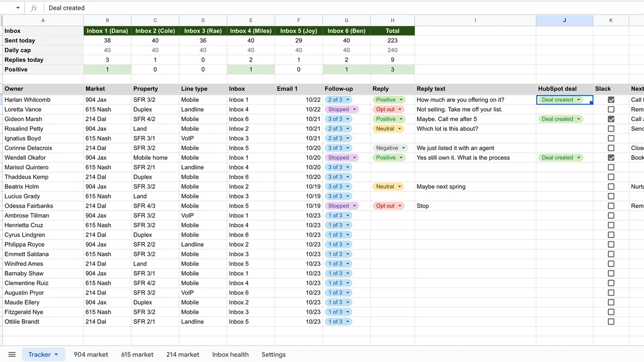Image resolution: width=644 pixels, height=362 pixels.
Task: Click the Mobile home property cell
Action: (155, 158)
